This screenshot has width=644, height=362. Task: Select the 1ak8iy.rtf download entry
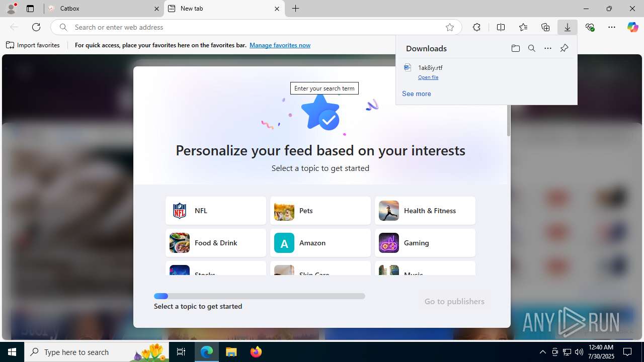(486, 72)
